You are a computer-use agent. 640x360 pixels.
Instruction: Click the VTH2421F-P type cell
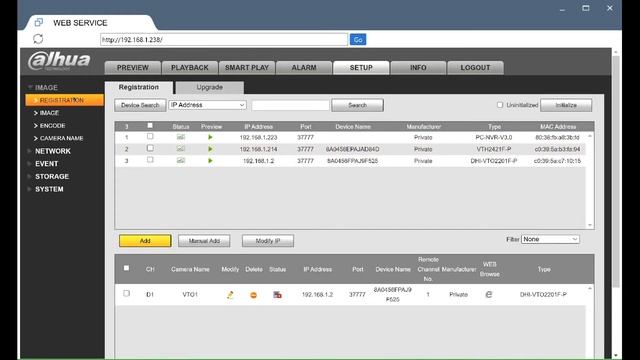[493, 149]
